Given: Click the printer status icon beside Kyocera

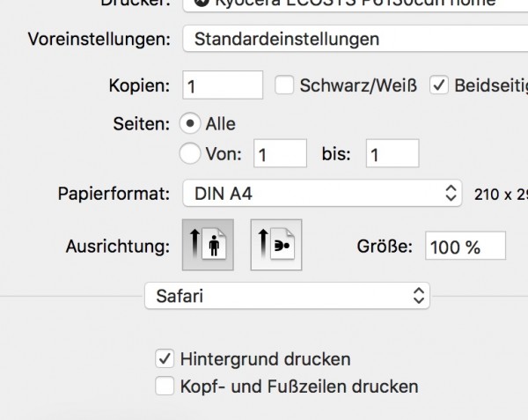Looking at the screenshot, I should [202, 3].
